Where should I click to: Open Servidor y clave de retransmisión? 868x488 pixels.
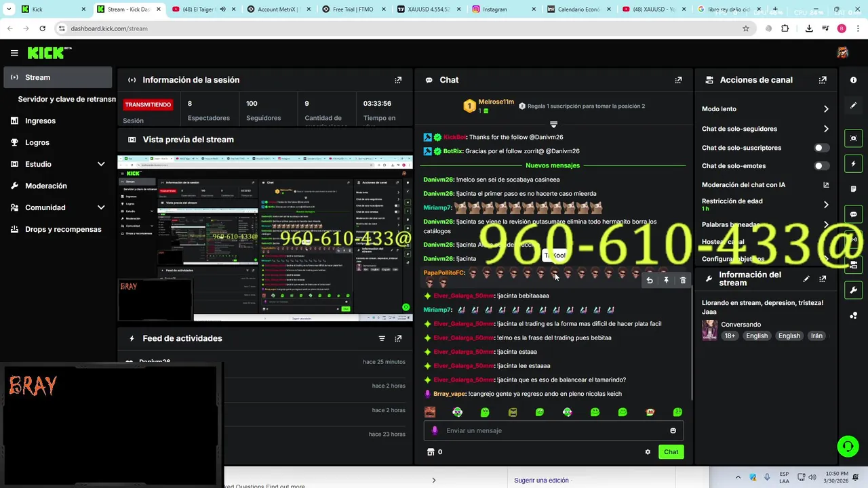(x=66, y=99)
